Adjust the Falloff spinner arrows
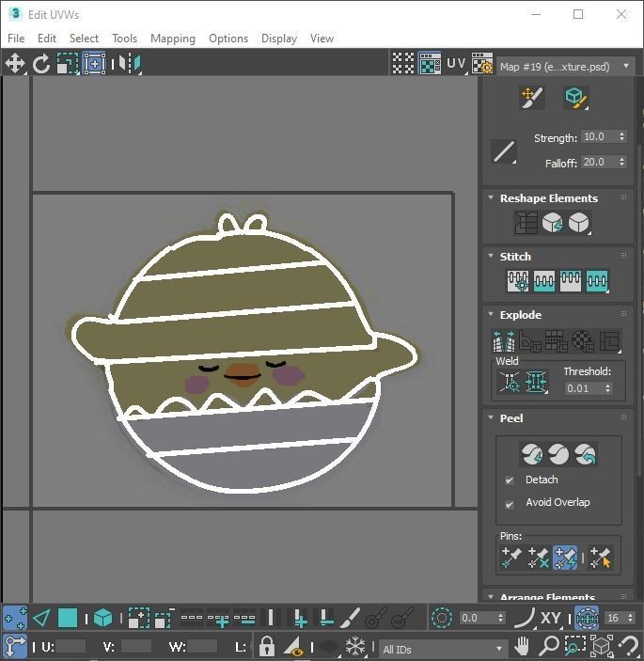This screenshot has height=661, width=644. tap(621, 162)
